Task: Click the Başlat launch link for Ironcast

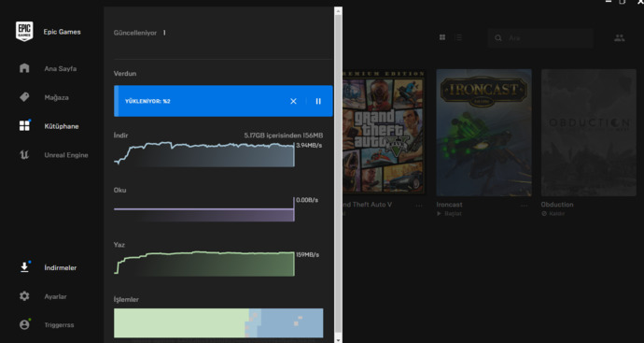Action: point(449,213)
